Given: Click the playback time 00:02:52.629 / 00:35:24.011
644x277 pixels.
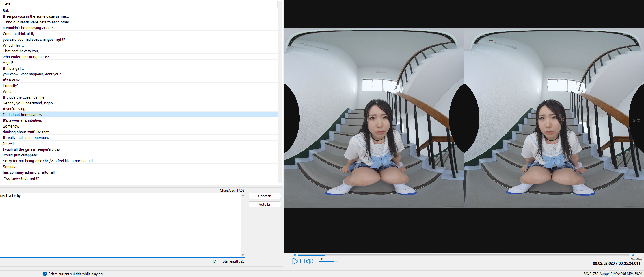Looking at the screenshot, I should (x=617, y=263).
